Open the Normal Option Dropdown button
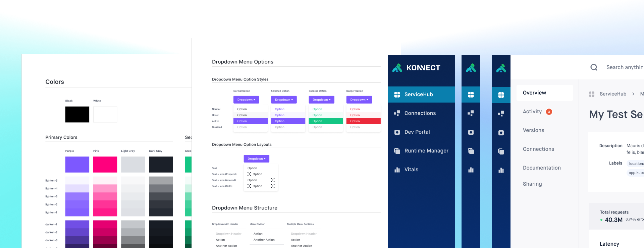 [x=246, y=100]
